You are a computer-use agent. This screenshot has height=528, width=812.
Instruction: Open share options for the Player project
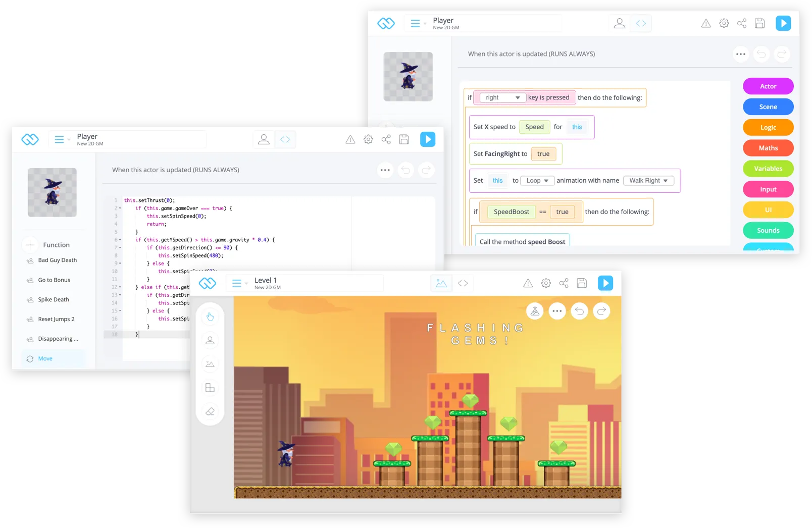click(741, 23)
